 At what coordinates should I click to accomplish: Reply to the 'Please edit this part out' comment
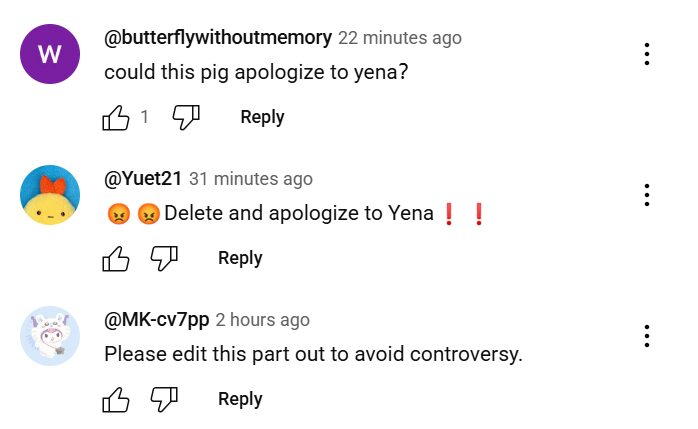tap(240, 400)
